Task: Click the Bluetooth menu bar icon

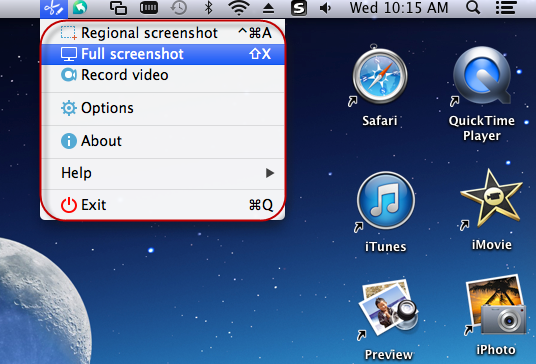Action: pyautogui.click(x=208, y=8)
